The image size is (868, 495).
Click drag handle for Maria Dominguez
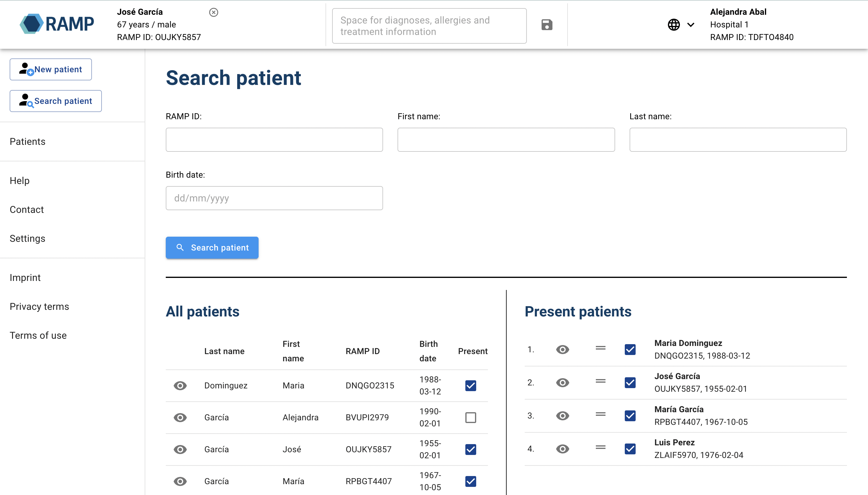(x=600, y=348)
